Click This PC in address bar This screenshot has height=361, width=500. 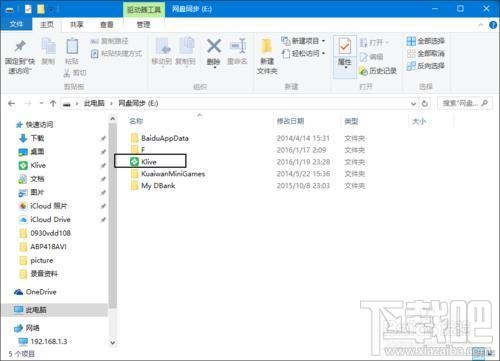pyautogui.click(x=94, y=103)
